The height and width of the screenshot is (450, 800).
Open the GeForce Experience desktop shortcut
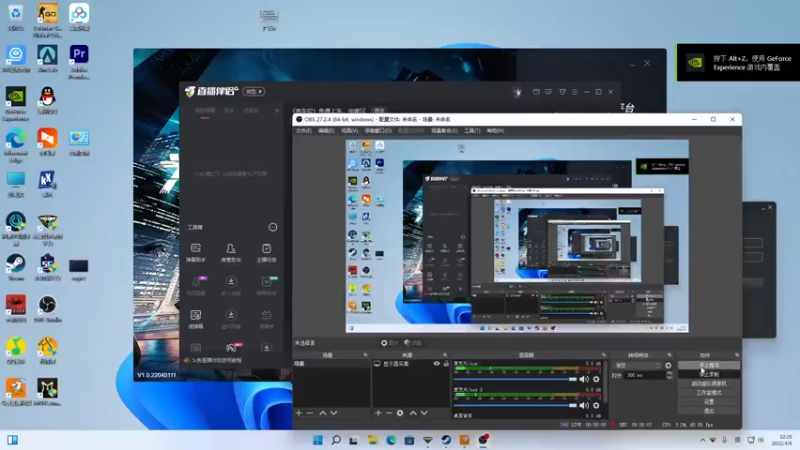(16, 104)
